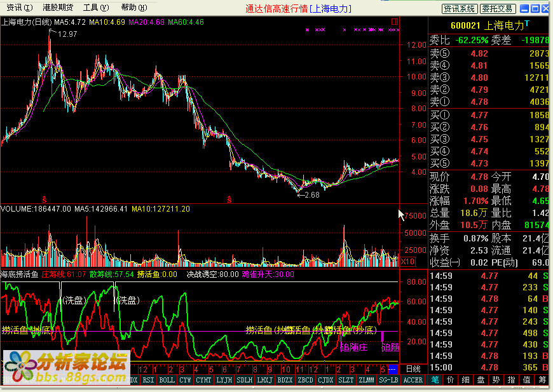Open the 帮助(H) menu

coord(134,8)
